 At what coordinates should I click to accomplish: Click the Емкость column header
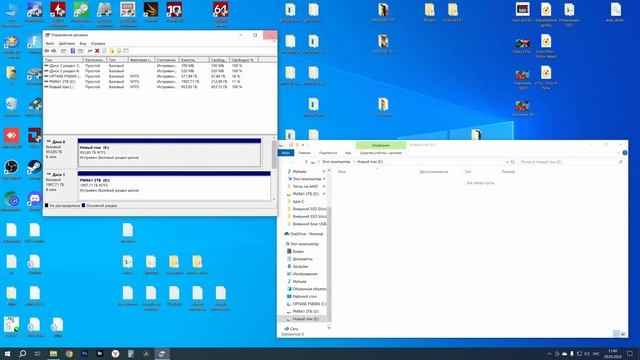[x=194, y=60]
